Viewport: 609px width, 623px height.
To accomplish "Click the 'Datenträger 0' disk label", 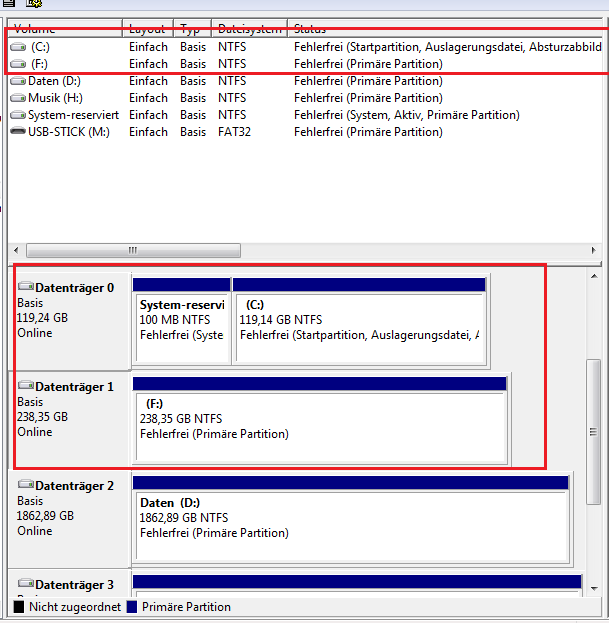I will tap(75, 288).
